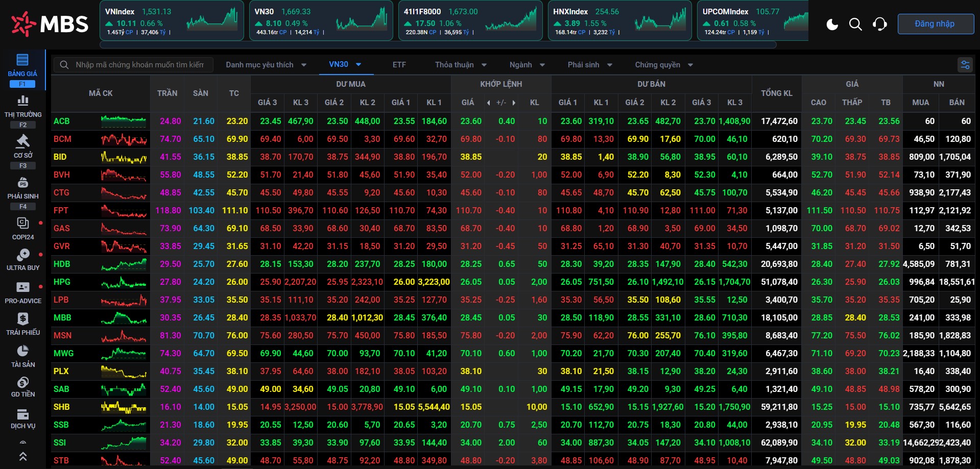Go to the Cơ Sở trading section
This screenshot has height=469, width=980.
pos(22,152)
